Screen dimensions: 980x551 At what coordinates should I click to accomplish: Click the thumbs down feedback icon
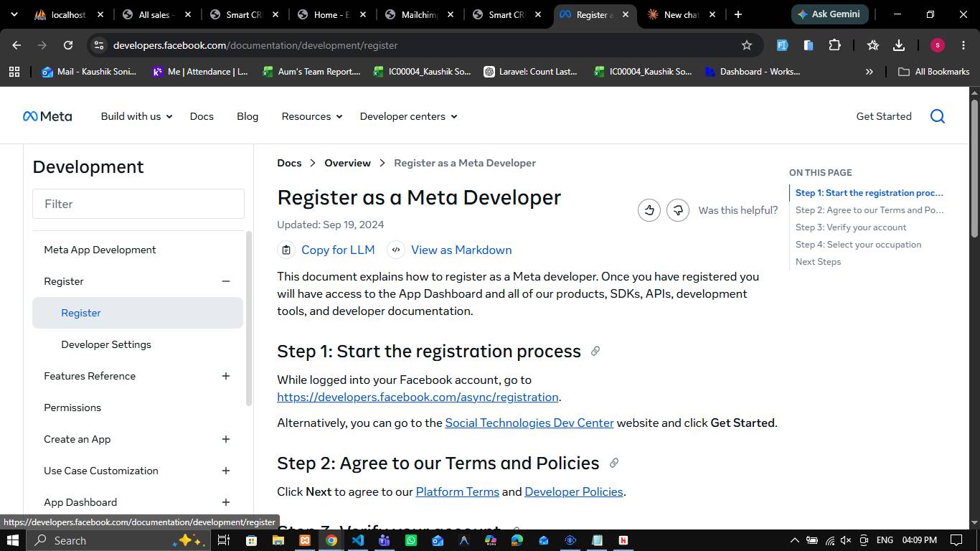[678, 210]
